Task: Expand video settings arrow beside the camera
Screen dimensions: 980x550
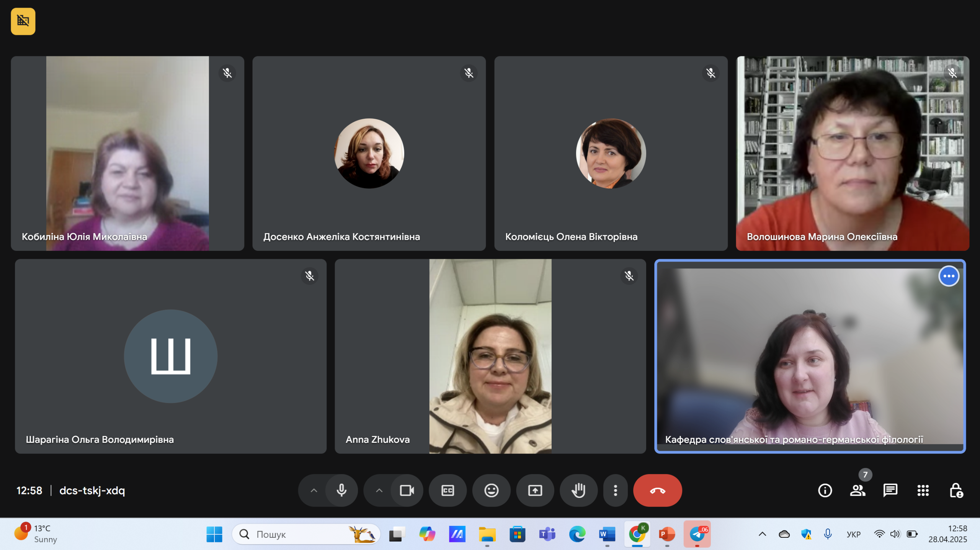Action: click(379, 490)
